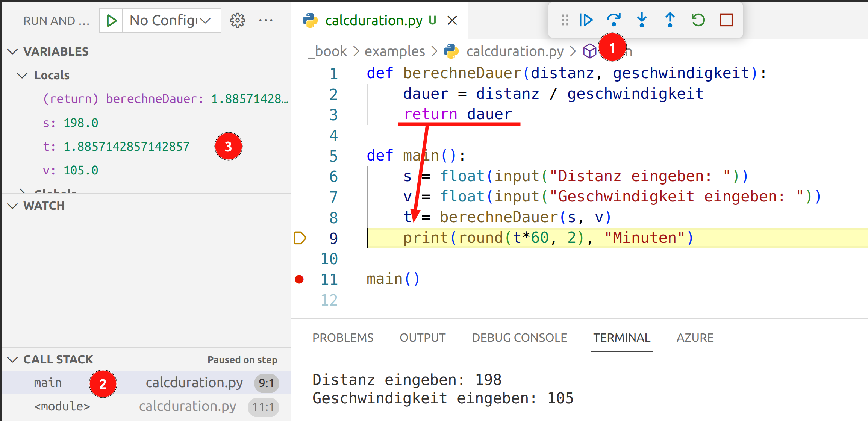
Task: Restart the debugging session
Action: (698, 20)
